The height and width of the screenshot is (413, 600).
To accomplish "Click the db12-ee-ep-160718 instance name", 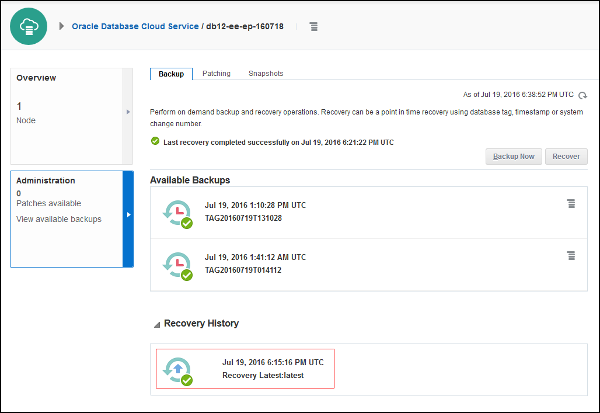I will pos(245,26).
